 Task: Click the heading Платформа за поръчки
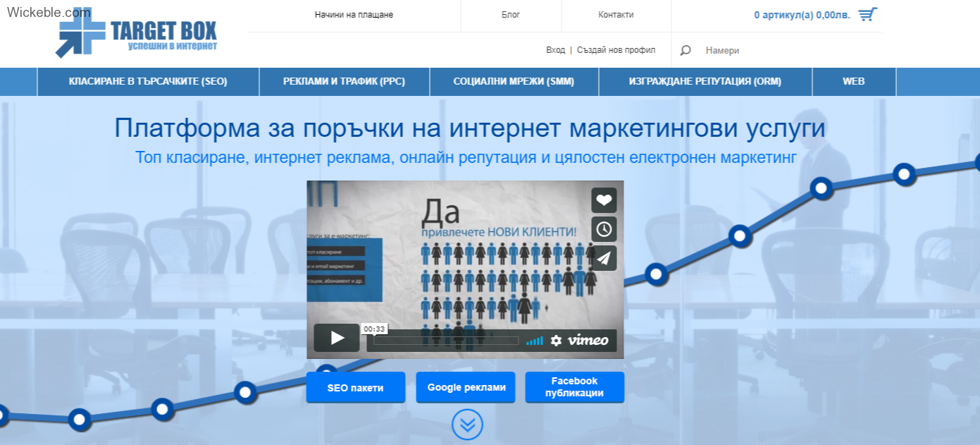click(x=469, y=129)
